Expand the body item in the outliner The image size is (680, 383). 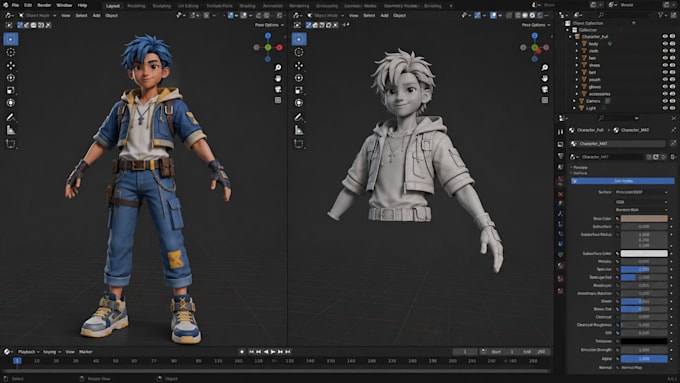pyautogui.click(x=577, y=44)
